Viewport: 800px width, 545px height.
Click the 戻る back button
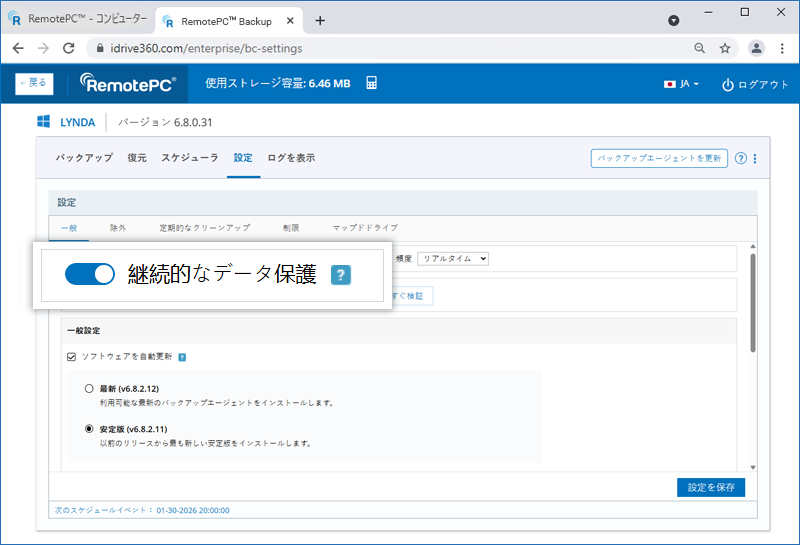tap(34, 83)
